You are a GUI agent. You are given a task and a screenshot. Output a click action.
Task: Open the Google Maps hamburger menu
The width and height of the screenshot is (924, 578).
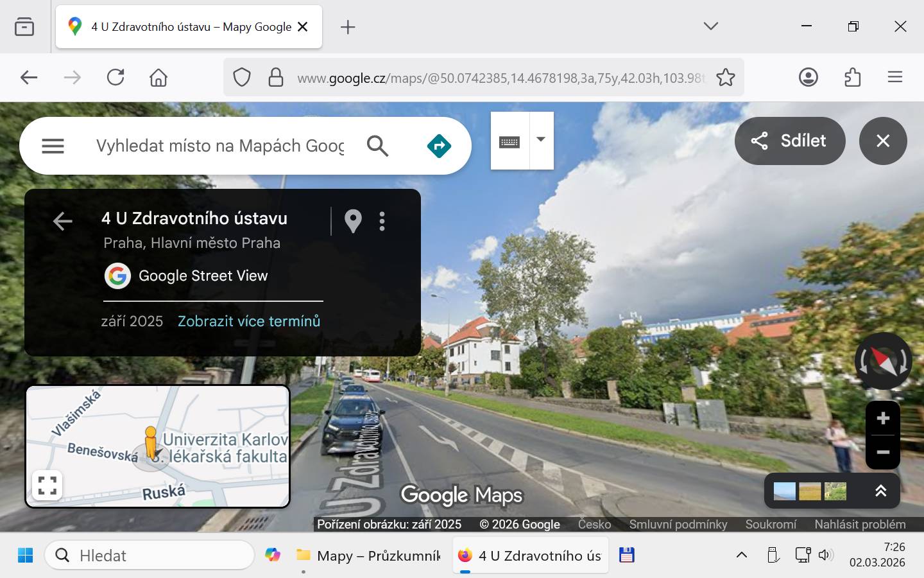click(53, 146)
